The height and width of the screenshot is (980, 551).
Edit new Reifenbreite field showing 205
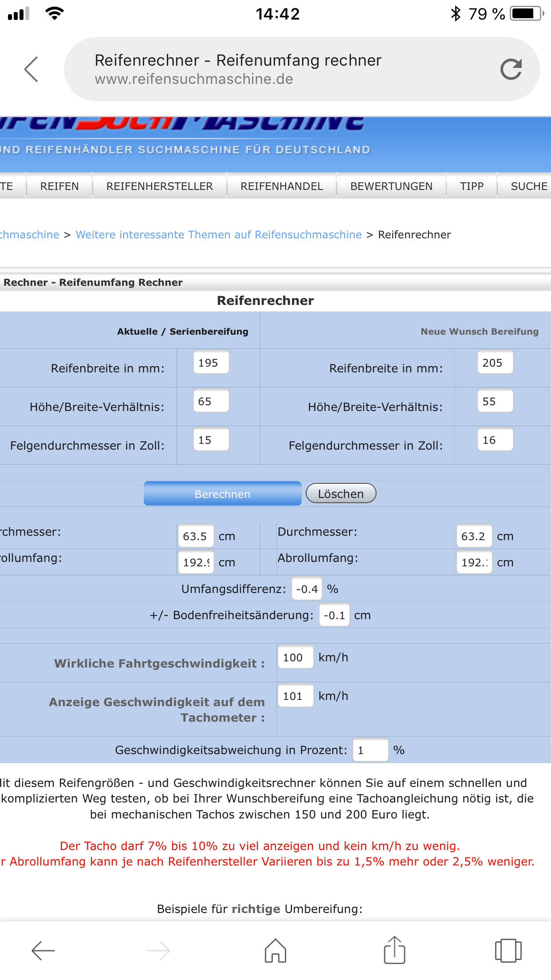(495, 363)
